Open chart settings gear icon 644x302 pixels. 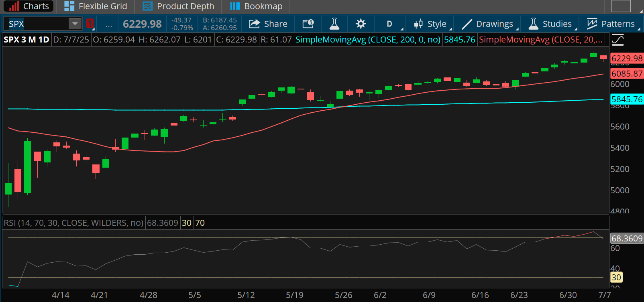[x=361, y=24]
